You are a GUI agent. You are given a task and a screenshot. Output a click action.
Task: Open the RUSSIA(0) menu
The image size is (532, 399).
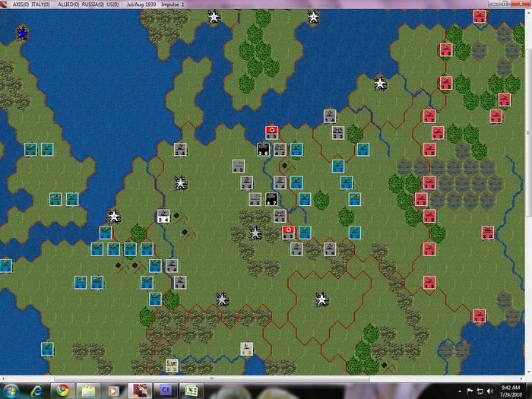click(x=93, y=5)
